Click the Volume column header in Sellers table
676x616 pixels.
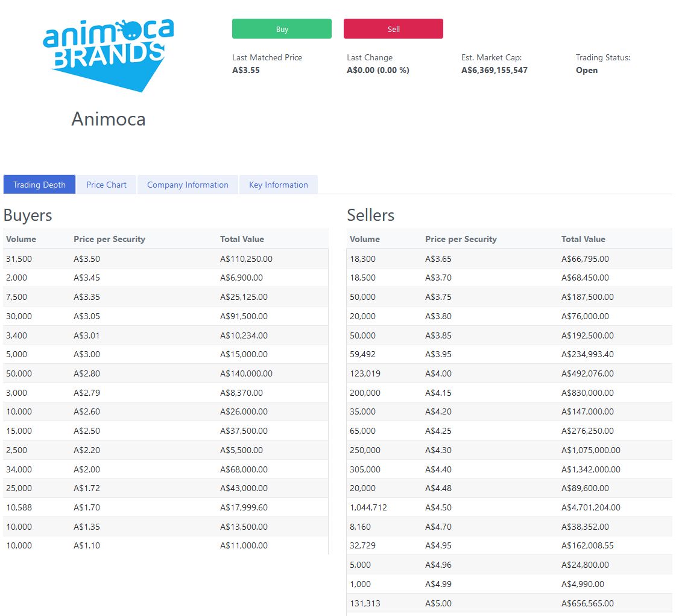click(365, 239)
